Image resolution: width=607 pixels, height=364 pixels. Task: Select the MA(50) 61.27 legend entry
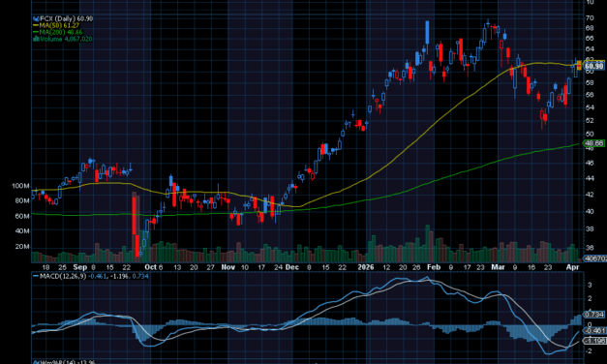59,25
